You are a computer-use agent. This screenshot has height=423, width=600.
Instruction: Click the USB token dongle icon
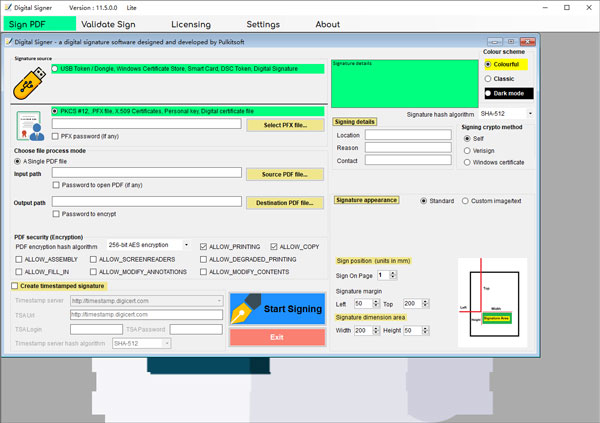coord(29,83)
